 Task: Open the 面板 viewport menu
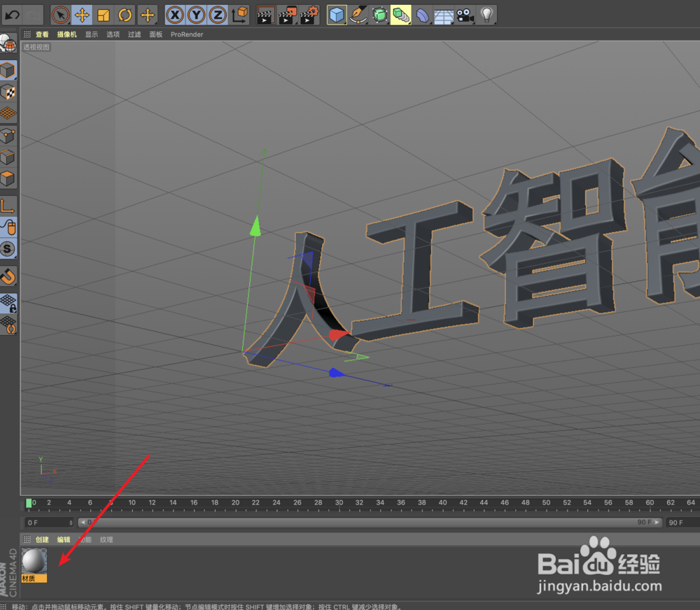(156, 34)
